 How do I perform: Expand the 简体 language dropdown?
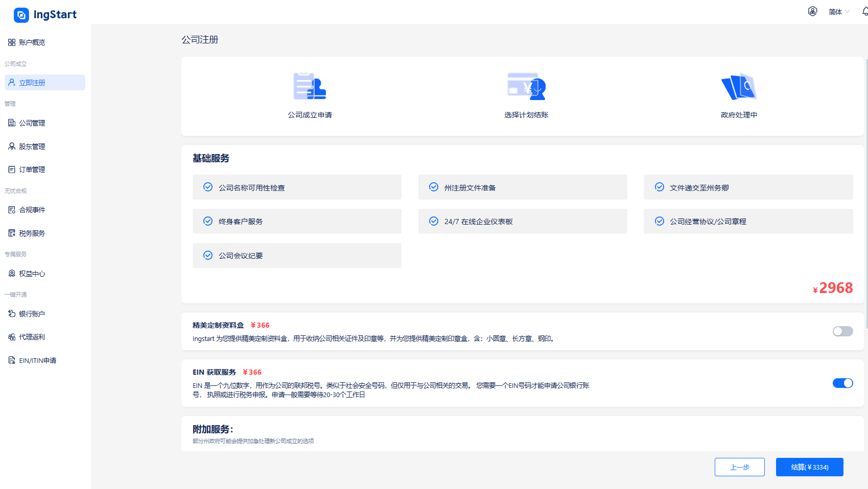pos(838,11)
